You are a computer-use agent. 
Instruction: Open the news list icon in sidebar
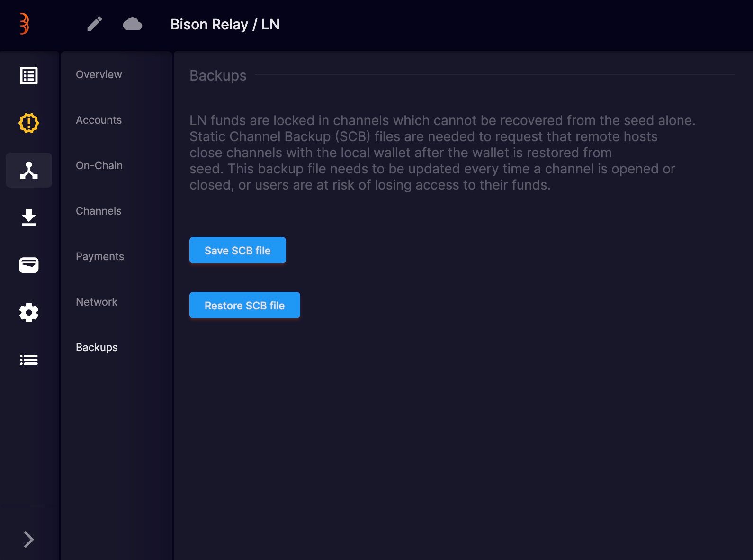click(29, 75)
